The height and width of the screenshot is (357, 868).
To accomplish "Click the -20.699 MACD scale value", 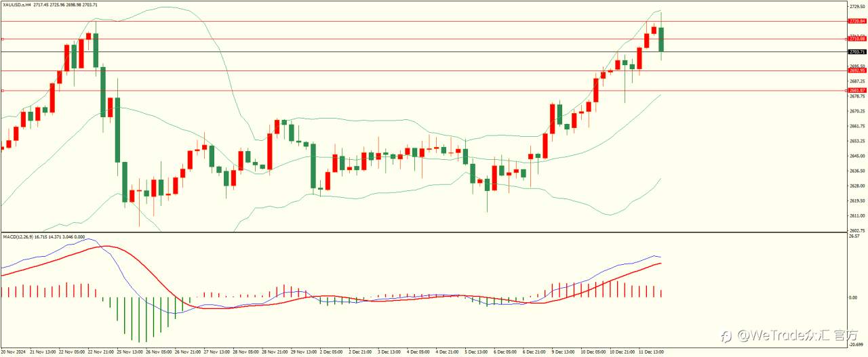I will [856, 346].
